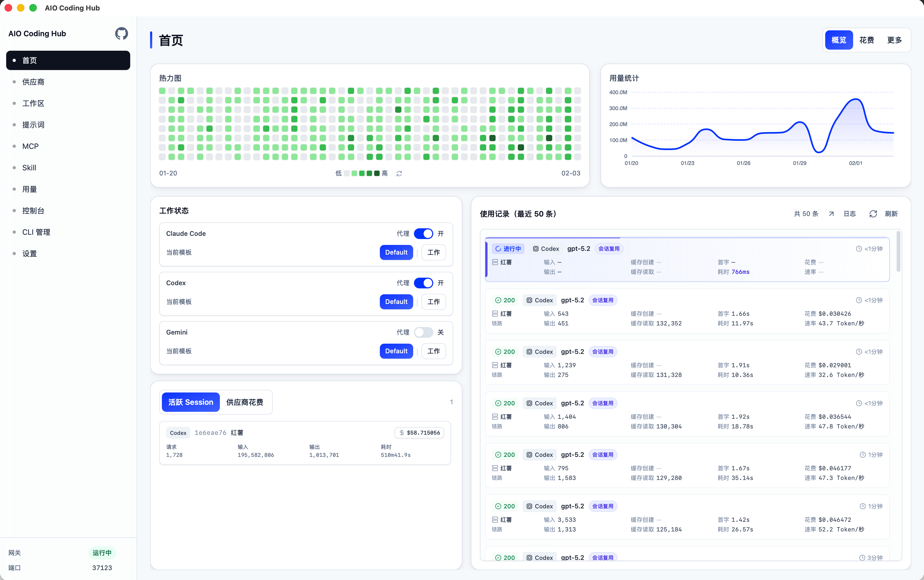924x580 pixels.
Task: Click the refresh icon in usage records
Action: point(873,214)
